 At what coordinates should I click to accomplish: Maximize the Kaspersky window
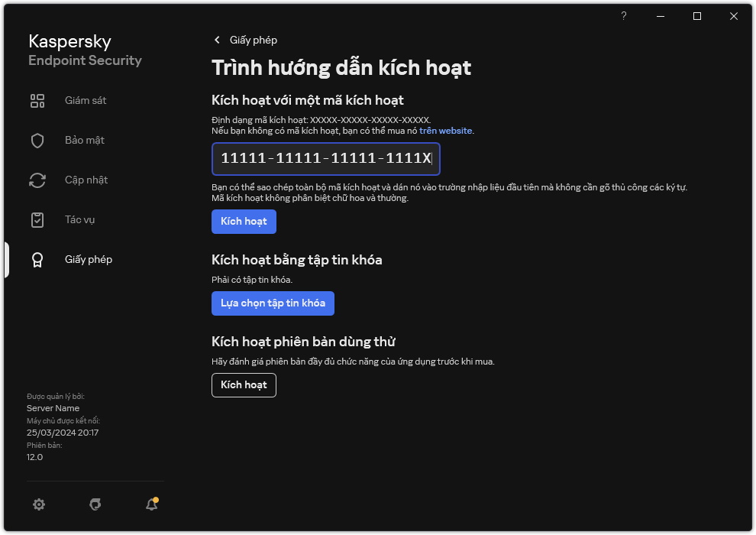click(697, 16)
